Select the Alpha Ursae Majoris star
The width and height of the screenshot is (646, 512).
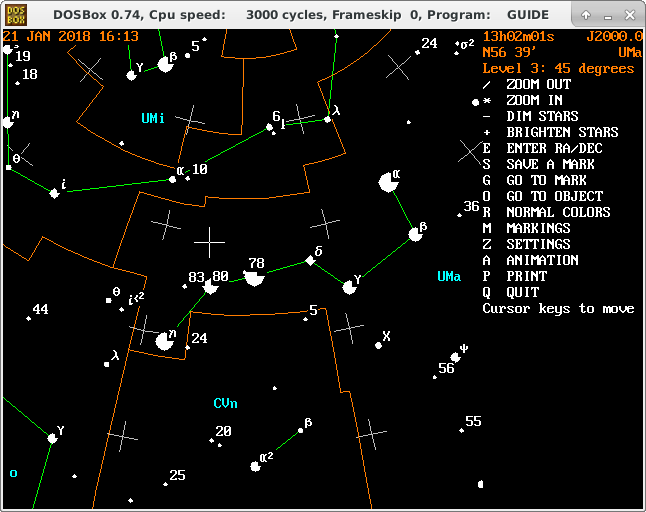(388, 182)
